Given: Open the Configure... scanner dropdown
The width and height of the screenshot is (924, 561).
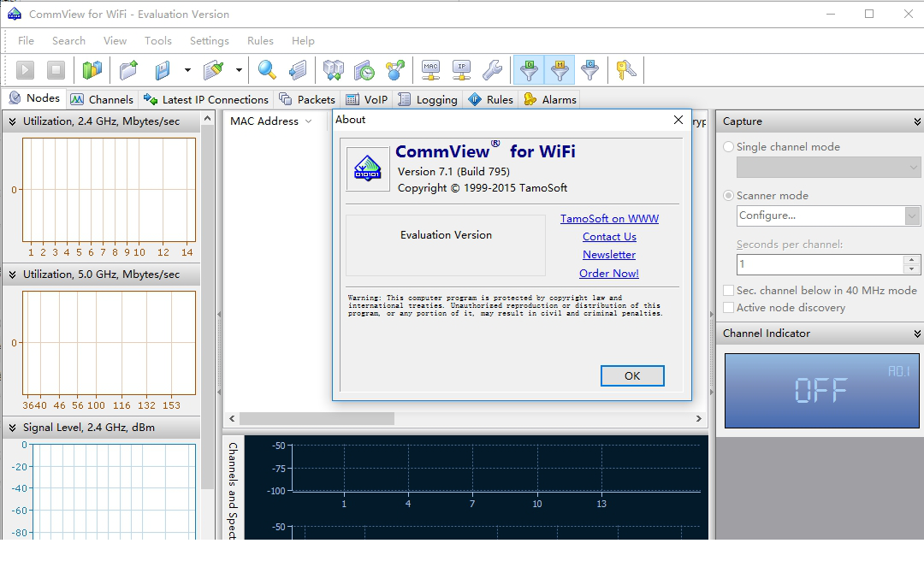Looking at the screenshot, I should pyautogui.click(x=828, y=216).
